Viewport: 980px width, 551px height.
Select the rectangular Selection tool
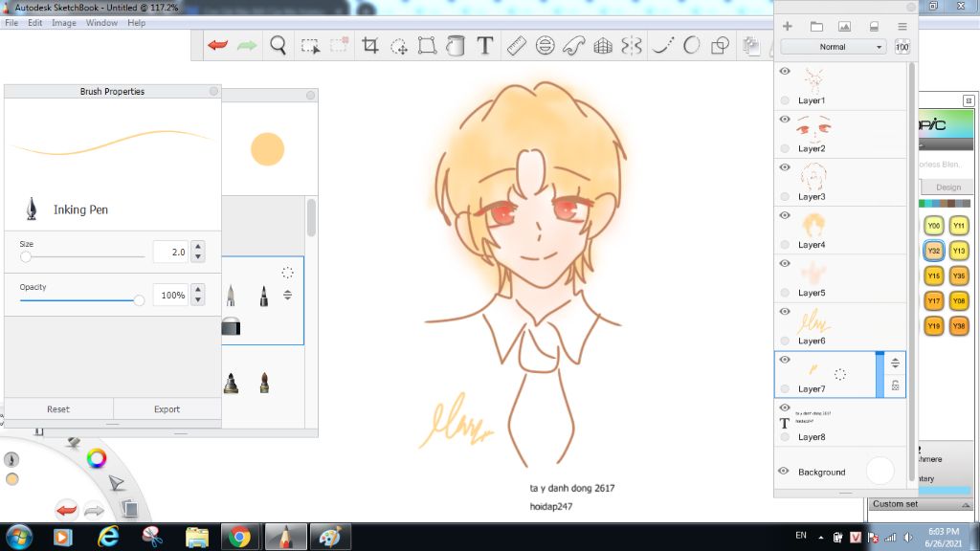tap(310, 46)
